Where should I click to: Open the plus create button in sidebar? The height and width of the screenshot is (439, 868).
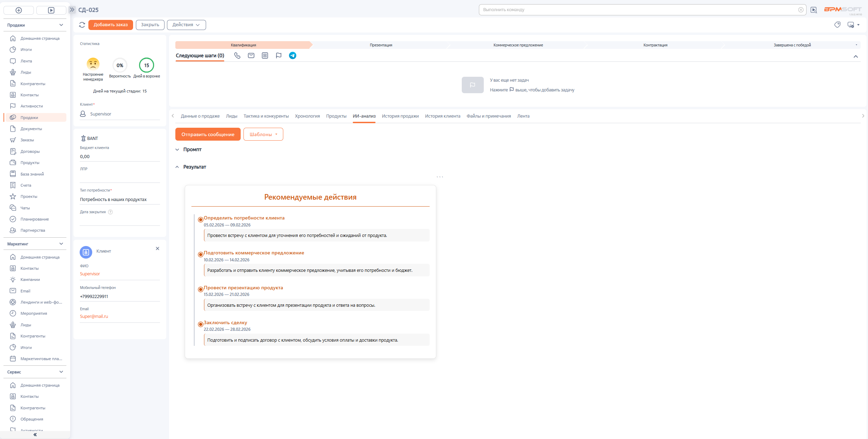(19, 10)
